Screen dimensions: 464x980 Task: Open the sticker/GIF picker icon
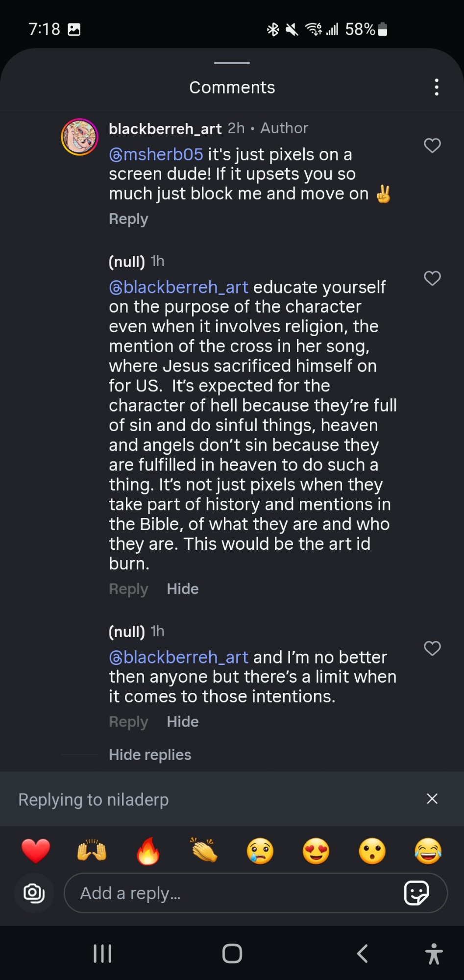coord(416,893)
